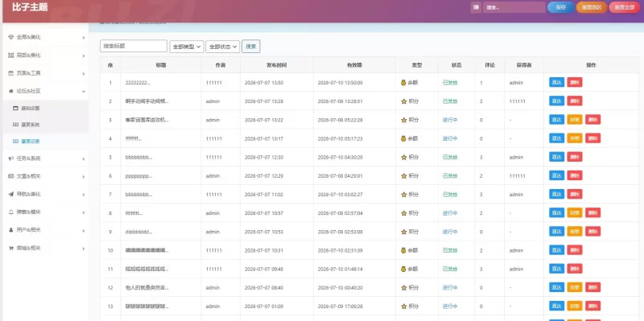The height and width of the screenshot is (321, 644).
Task: Click the paper plane icon beside 导航&美化
Action: (x=10, y=194)
